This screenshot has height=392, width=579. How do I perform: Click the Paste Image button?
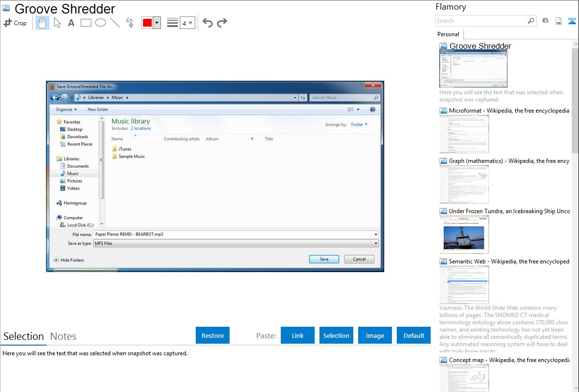pos(375,335)
